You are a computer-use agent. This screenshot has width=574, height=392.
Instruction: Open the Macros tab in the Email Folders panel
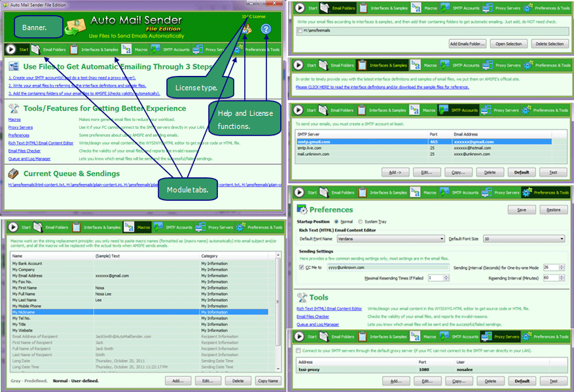click(431, 8)
